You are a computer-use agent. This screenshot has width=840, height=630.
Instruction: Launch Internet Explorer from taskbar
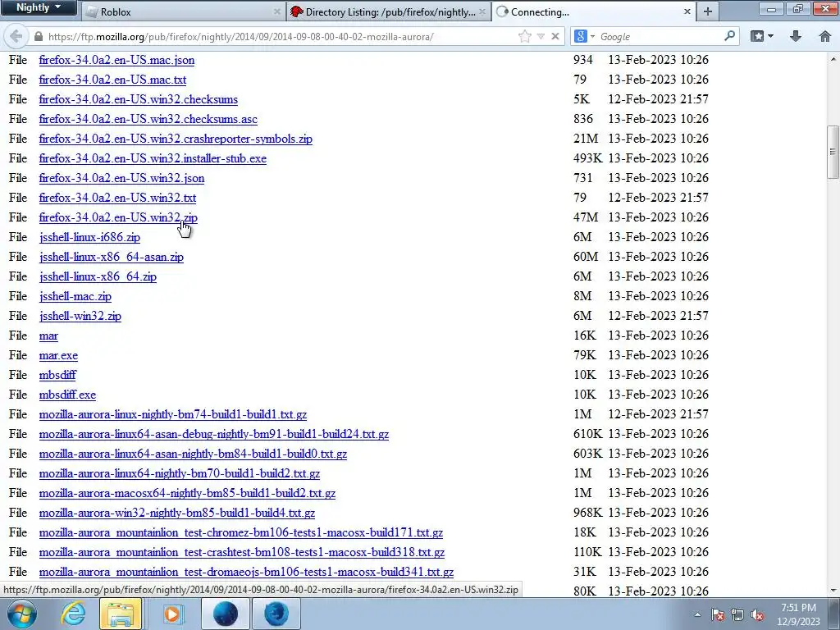pyautogui.click(x=73, y=614)
